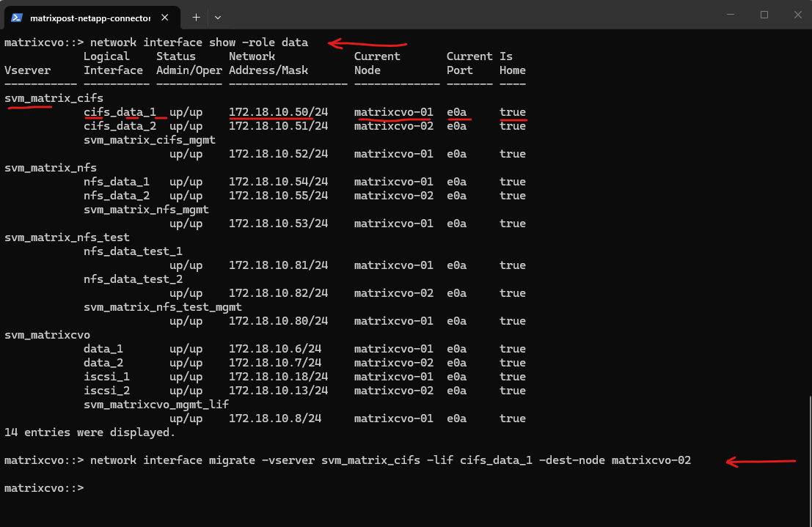This screenshot has height=527, width=812.
Task: Maximize the terminal window
Action: coord(764,15)
